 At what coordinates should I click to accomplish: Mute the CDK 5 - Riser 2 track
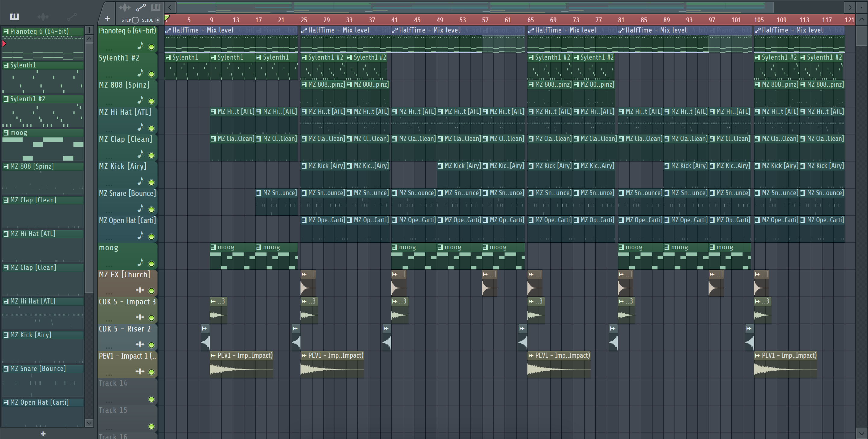(x=152, y=345)
